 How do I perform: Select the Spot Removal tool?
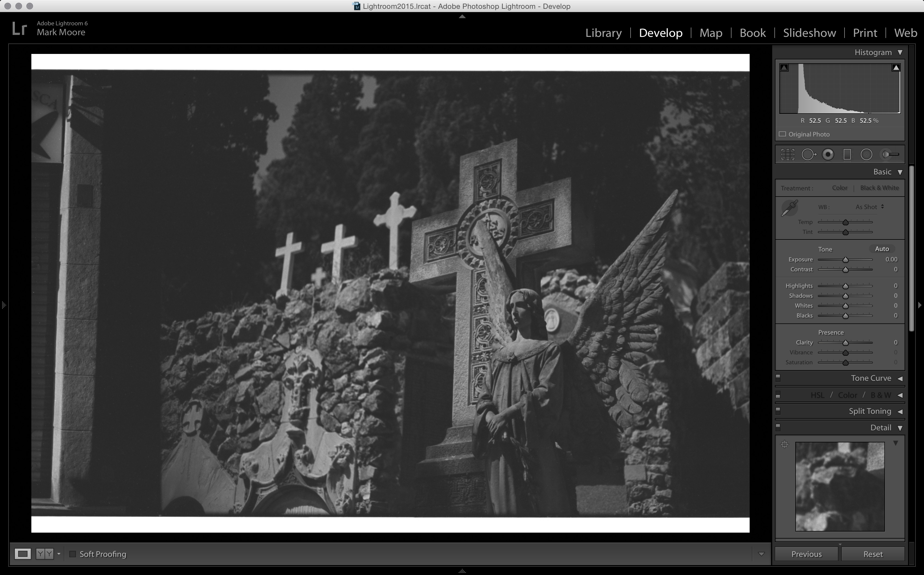tap(808, 154)
